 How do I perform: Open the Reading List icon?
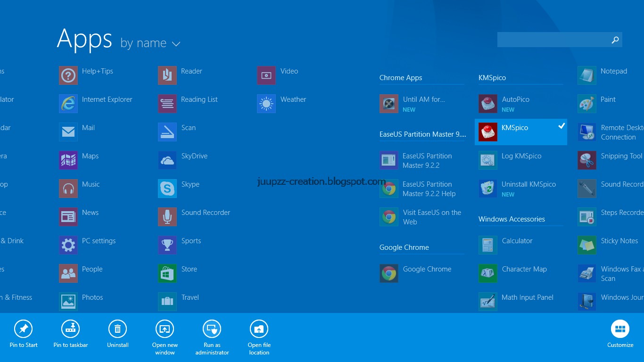[167, 104]
